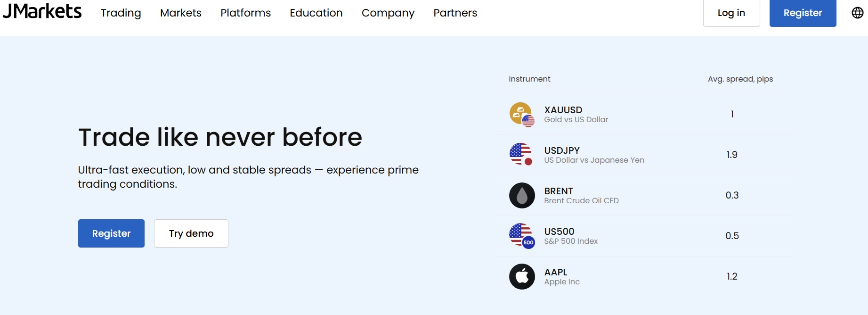Open the Trading menu

pyautogui.click(x=121, y=13)
